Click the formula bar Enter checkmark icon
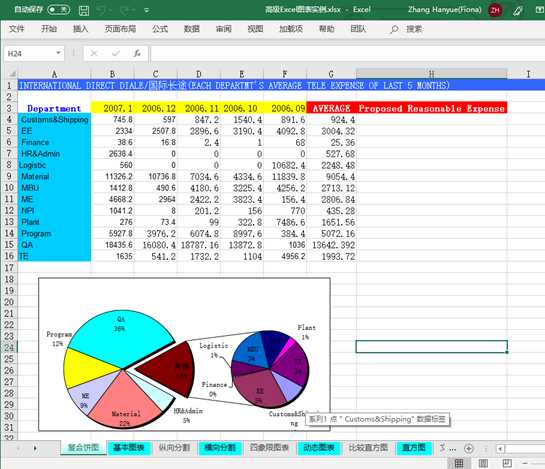The height and width of the screenshot is (469, 545). [116, 53]
